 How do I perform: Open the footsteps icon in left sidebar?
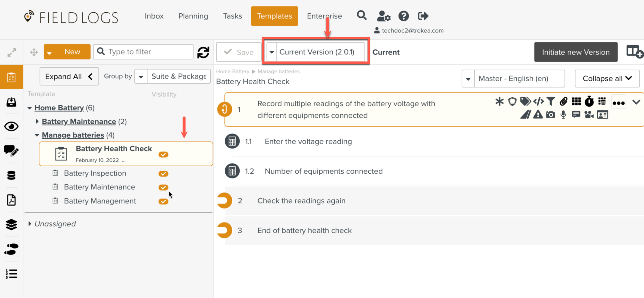11,249
